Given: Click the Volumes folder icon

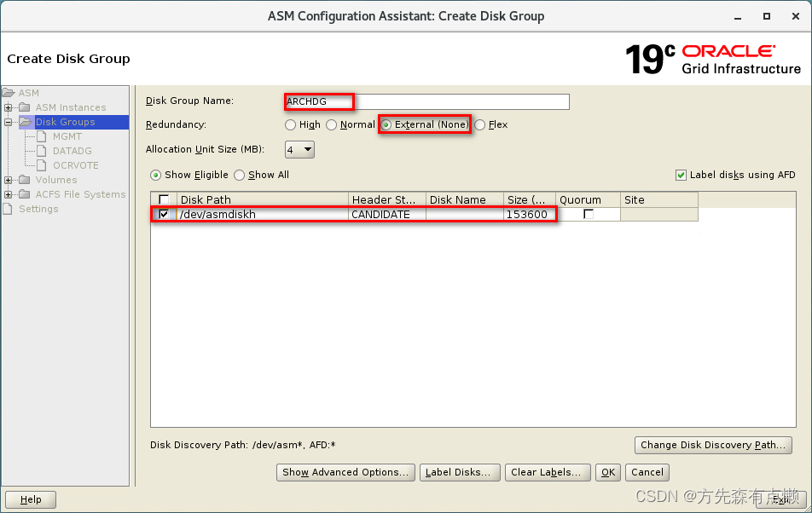Looking at the screenshot, I should tap(25, 180).
